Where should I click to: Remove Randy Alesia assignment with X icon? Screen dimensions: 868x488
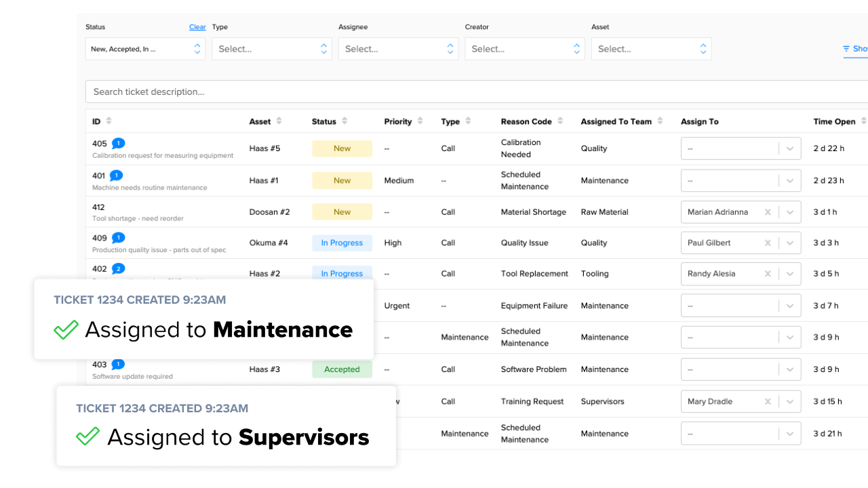768,274
